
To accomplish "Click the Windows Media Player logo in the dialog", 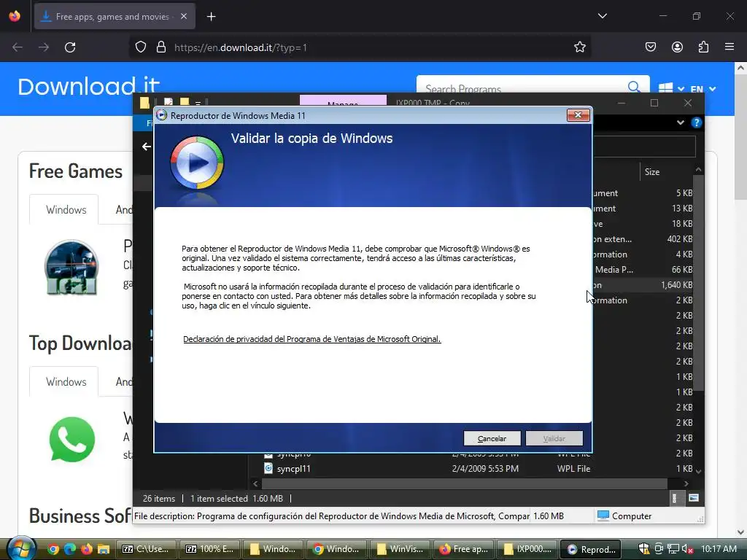I will coord(197,163).
